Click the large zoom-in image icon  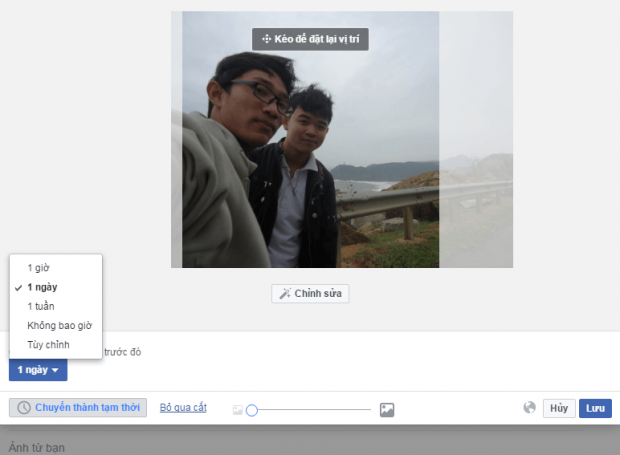[x=387, y=410]
